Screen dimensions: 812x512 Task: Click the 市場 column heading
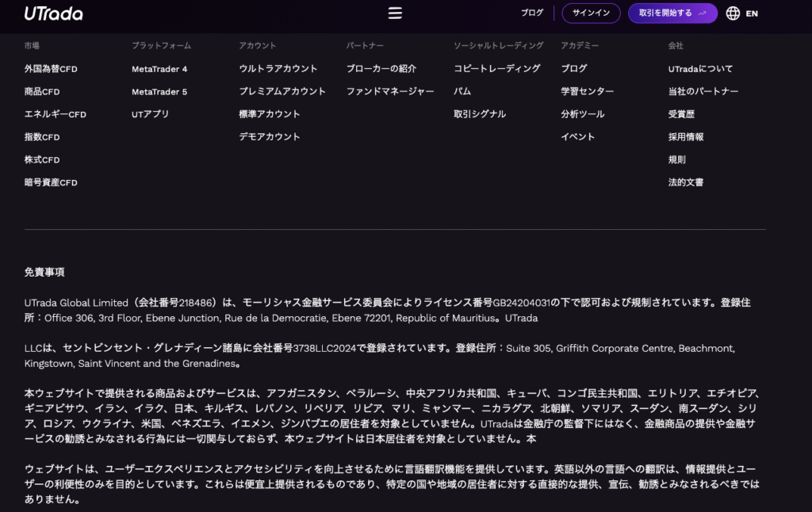[x=32, y=45]
